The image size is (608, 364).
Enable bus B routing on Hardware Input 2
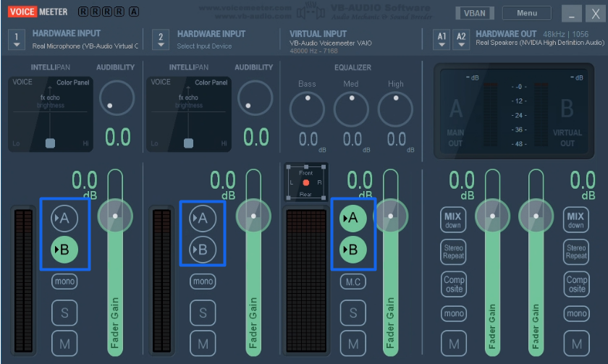click(x=203, y=250)
